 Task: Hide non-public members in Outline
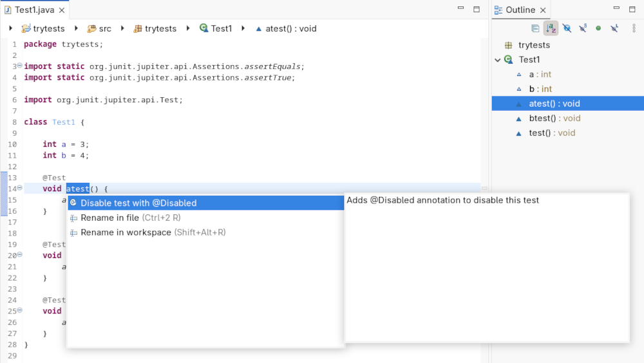[598, 28]
